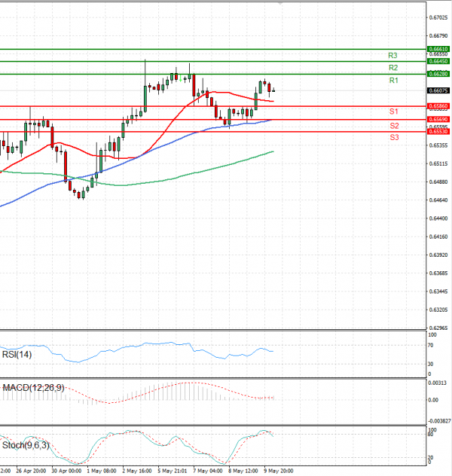Viewport: 452px width, 476px height.
Task: Click the 8 May 12:00 time label
Action: click(x=243, y=471)
